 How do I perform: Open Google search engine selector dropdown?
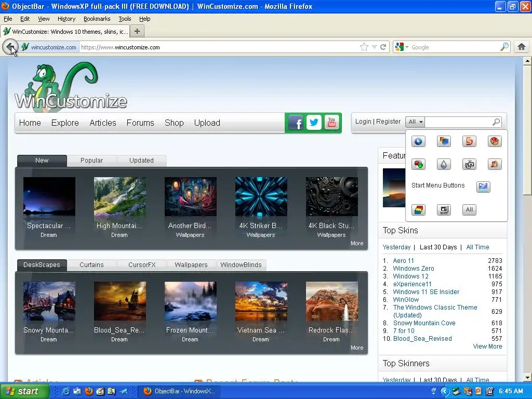[402, 47]
